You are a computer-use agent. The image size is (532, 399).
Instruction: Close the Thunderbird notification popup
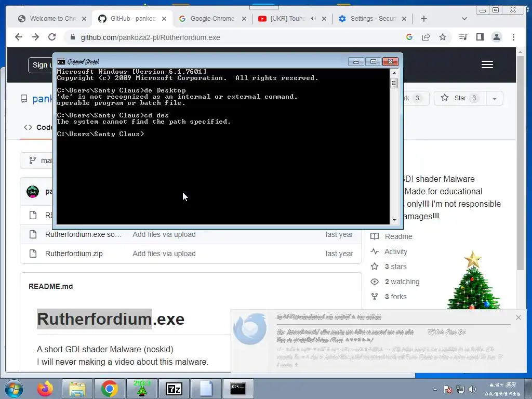pos(518,317)
